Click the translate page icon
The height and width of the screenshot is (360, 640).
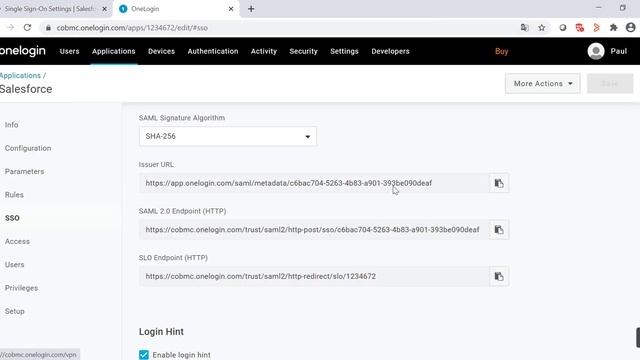[x=524, y=28]
